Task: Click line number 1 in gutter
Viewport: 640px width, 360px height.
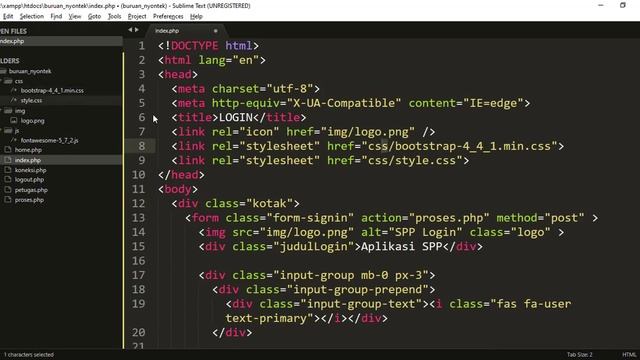Action: [x=141, y=46]
